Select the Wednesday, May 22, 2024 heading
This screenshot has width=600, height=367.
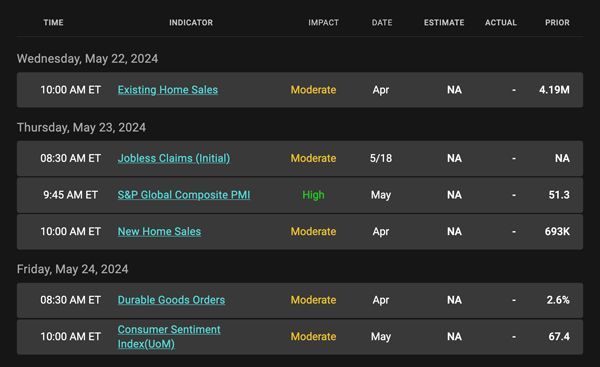[x=87, y=59]
